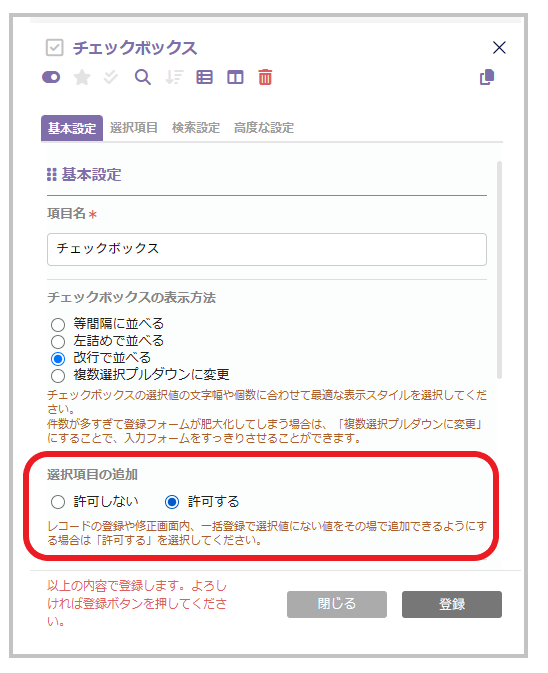This screenshot has width=548, height=673.
Task: Click the list view layout icon
Action: tap(204, 77)
